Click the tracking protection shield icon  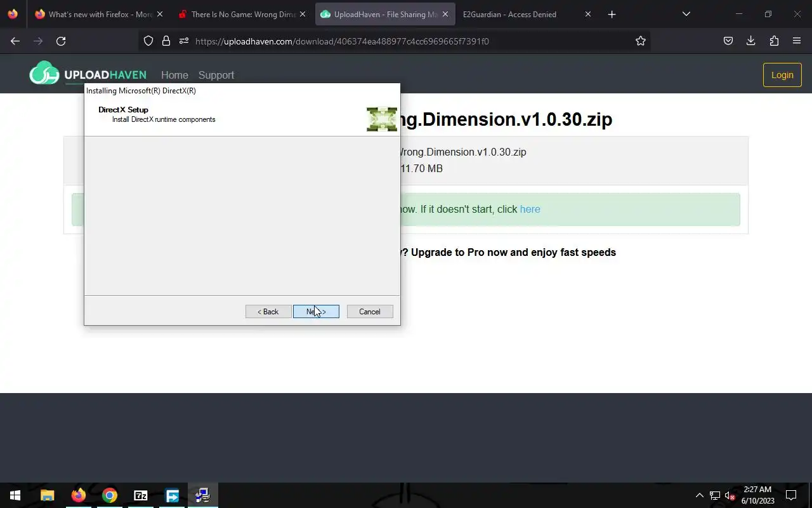(148, 41)
